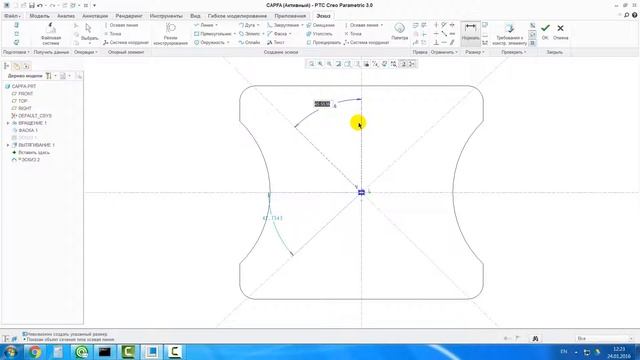
Task: Open the Приложения ribbon tab
Action: point(290,16)
